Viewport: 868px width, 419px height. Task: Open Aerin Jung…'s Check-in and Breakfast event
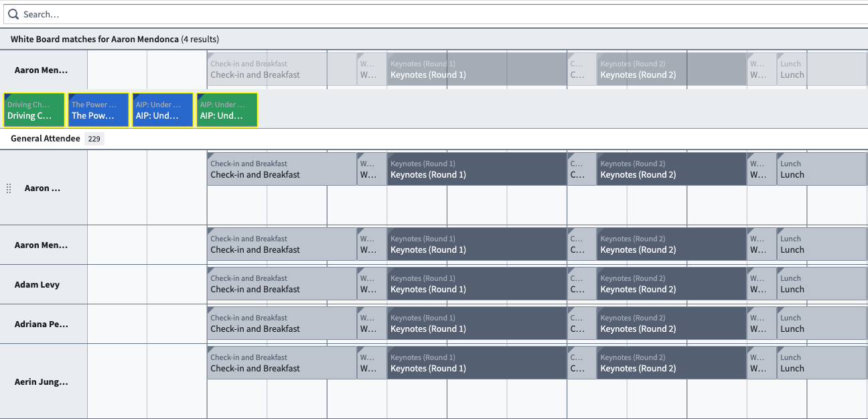pos(281,363)
